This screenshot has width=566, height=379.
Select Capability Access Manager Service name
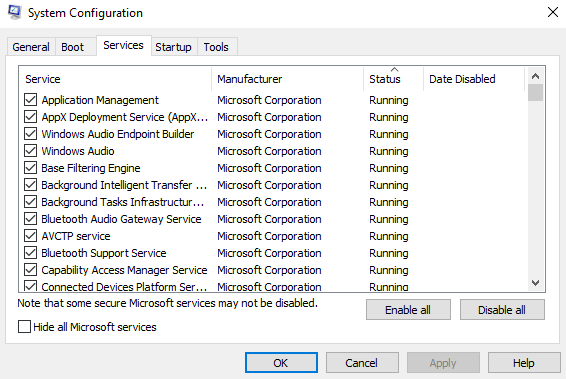coord(124,270)
